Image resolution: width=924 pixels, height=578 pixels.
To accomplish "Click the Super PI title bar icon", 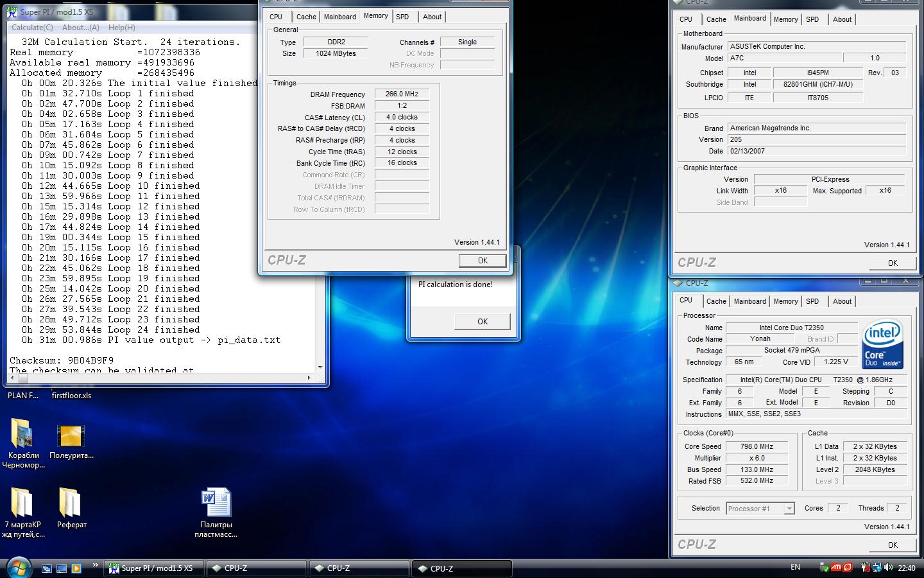I will click(x=13, y=12).
